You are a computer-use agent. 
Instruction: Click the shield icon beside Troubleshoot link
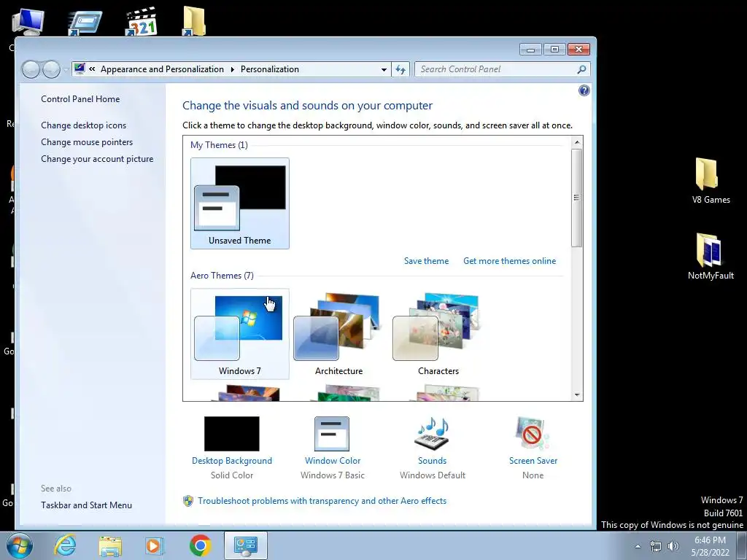188,501
